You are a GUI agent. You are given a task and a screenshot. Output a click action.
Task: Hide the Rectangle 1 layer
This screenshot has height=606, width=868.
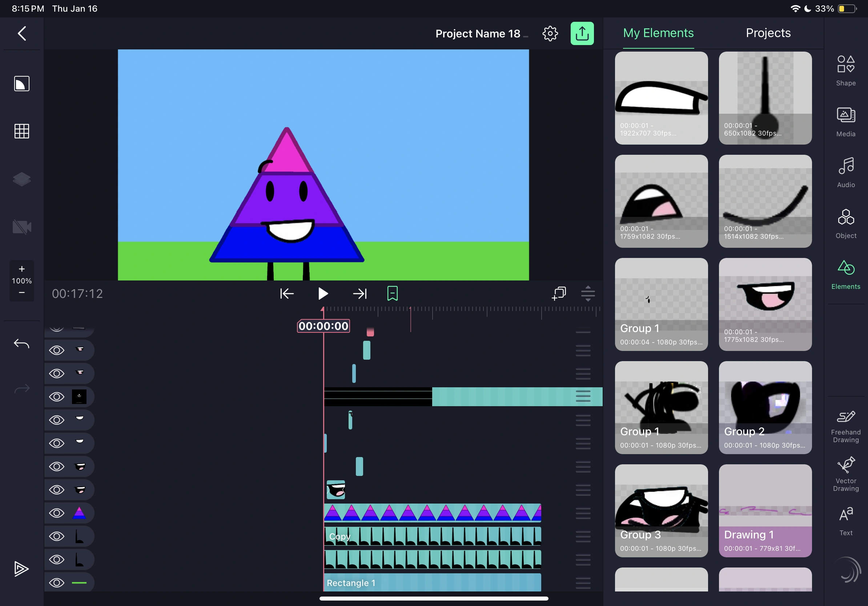(x=57, y=583)
